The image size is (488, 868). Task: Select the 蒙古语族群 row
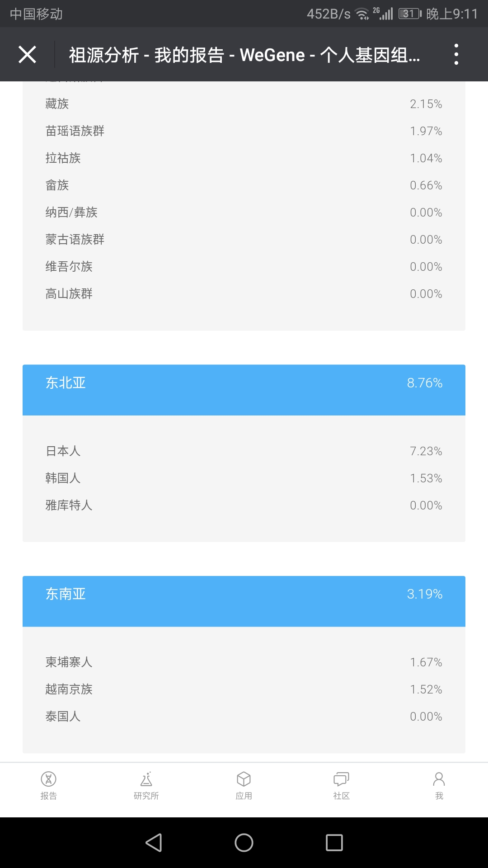pyautogui.click(x=244, y=239)
